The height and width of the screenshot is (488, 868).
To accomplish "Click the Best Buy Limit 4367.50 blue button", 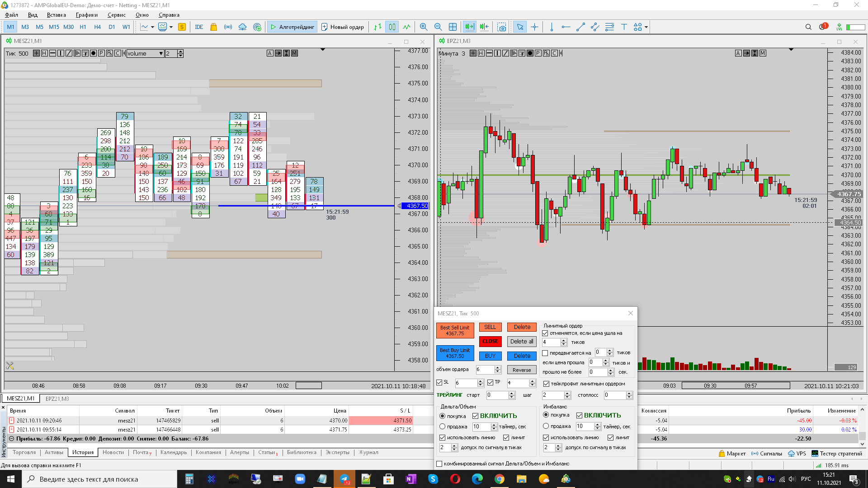I will coord(455,353).
